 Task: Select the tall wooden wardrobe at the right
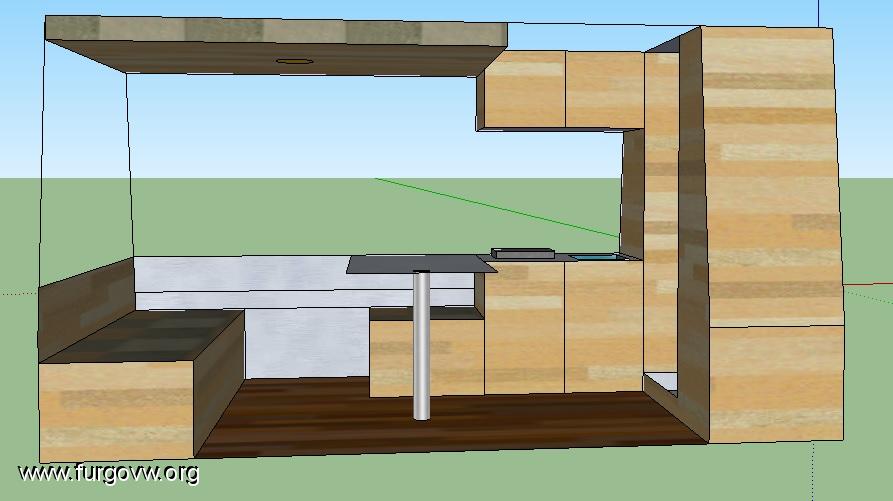point(772,233)
